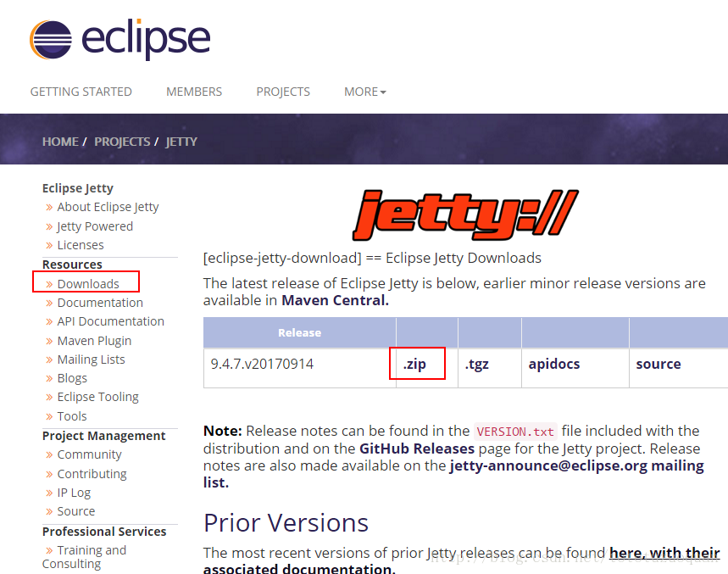Click the Prior Versions heading
Image resolution: width=728 pixels, height=574 pixels.
tap(286, 523)
